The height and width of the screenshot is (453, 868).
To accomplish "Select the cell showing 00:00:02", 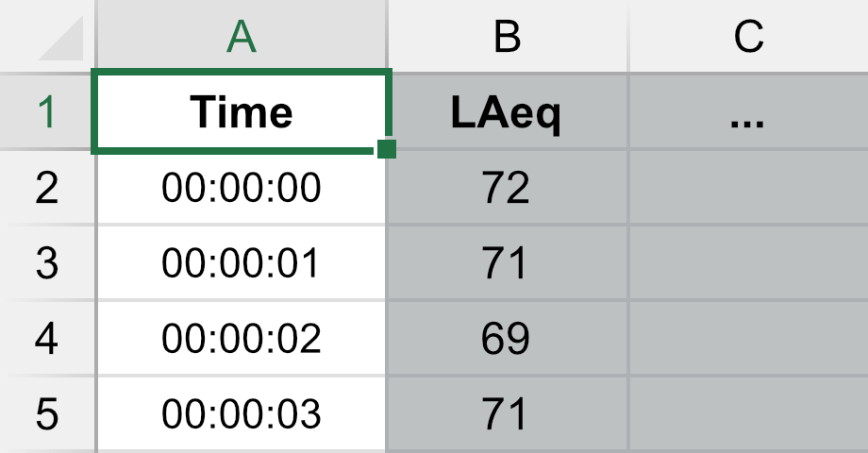I will [x=242, y=338].
